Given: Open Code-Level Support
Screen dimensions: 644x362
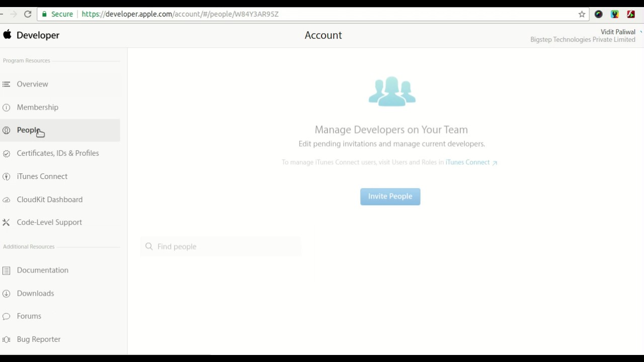Looking at the screenshot, I should [x=49, y=222].
